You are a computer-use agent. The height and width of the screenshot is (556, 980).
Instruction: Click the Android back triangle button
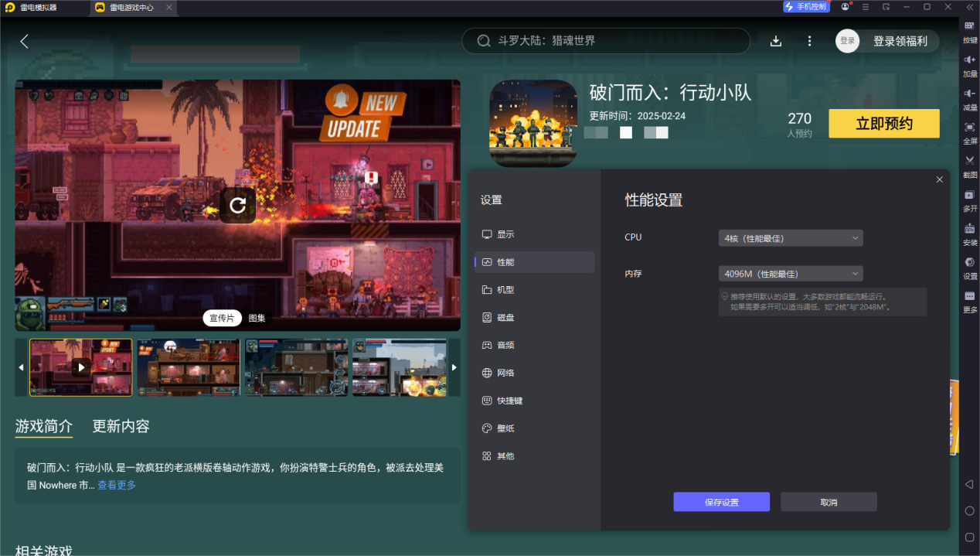[969, 484]
